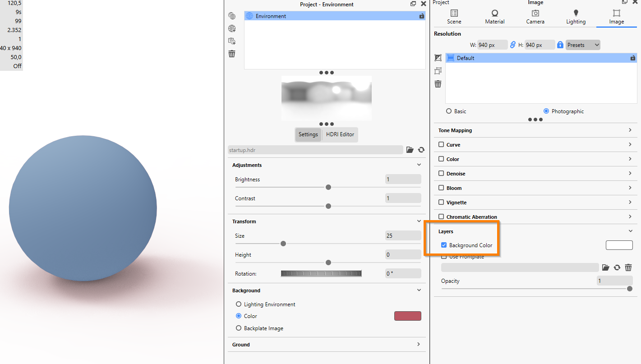Collapse the Adjustments section

coord(419,165)
